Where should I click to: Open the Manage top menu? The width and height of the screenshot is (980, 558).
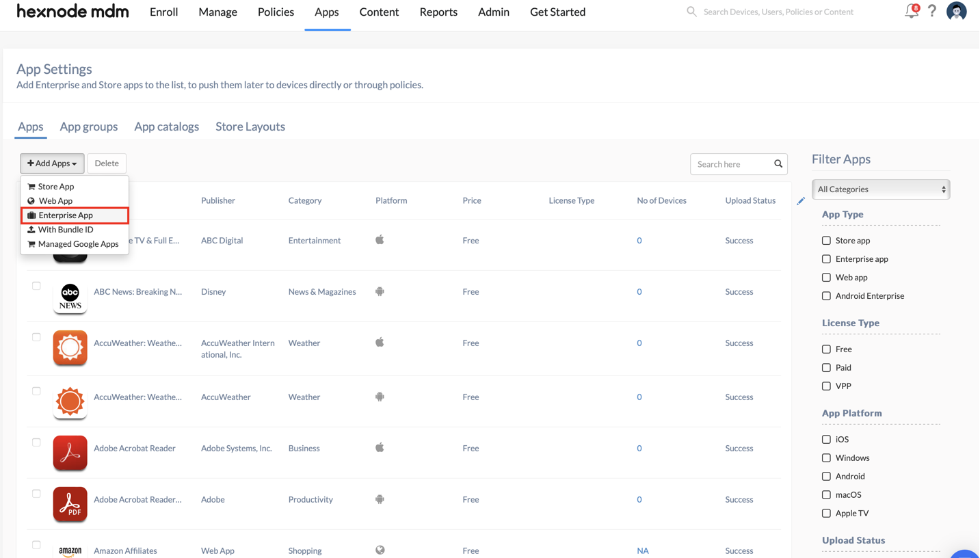(x=217, y=12)
